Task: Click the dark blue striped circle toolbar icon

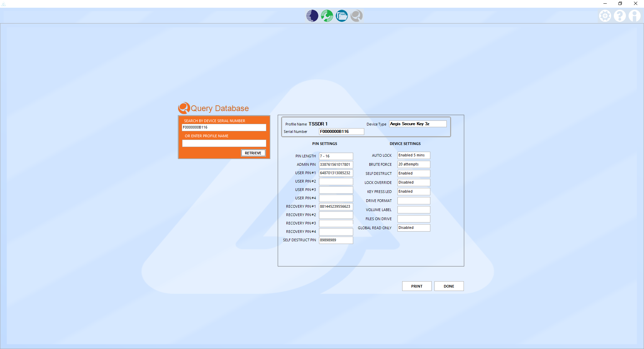Action: point(312,16)
